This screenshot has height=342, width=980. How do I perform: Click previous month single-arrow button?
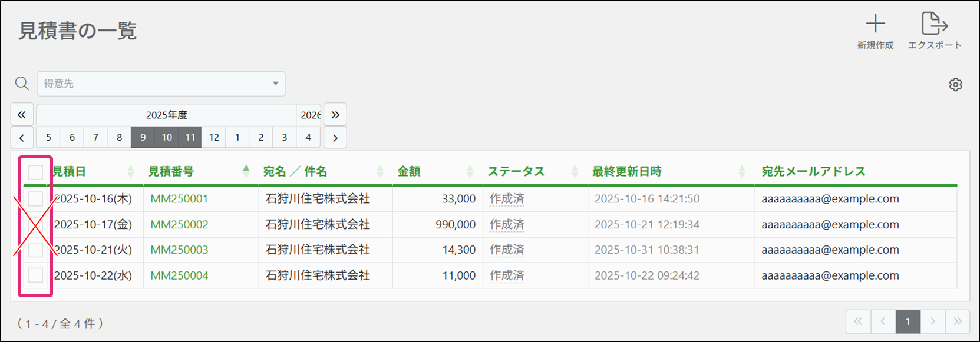click(22, 138)
